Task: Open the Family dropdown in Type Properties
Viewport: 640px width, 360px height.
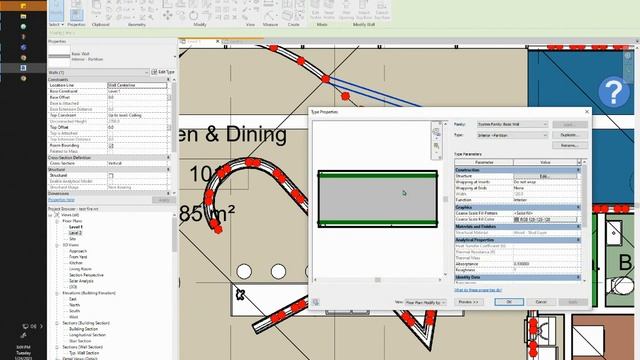Action: (x=512, y=124)
